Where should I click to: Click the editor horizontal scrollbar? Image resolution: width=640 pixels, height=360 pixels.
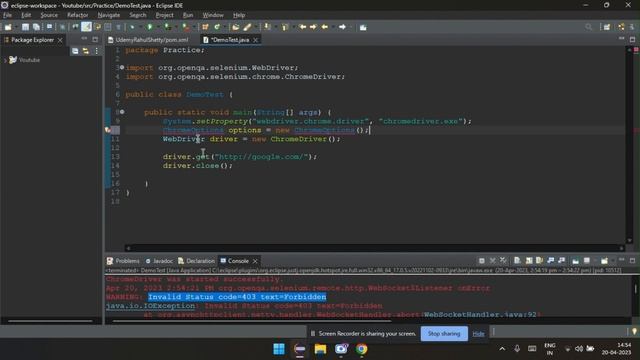coord(374,248)
